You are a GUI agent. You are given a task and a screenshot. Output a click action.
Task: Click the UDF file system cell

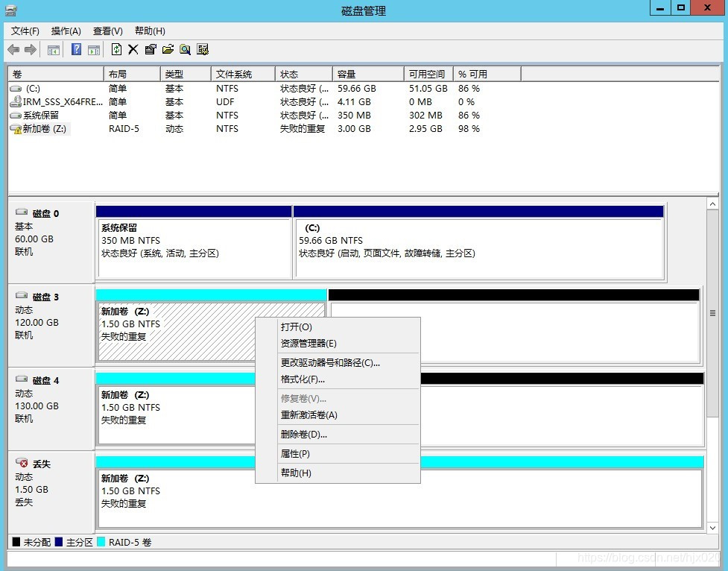[225, 101]
